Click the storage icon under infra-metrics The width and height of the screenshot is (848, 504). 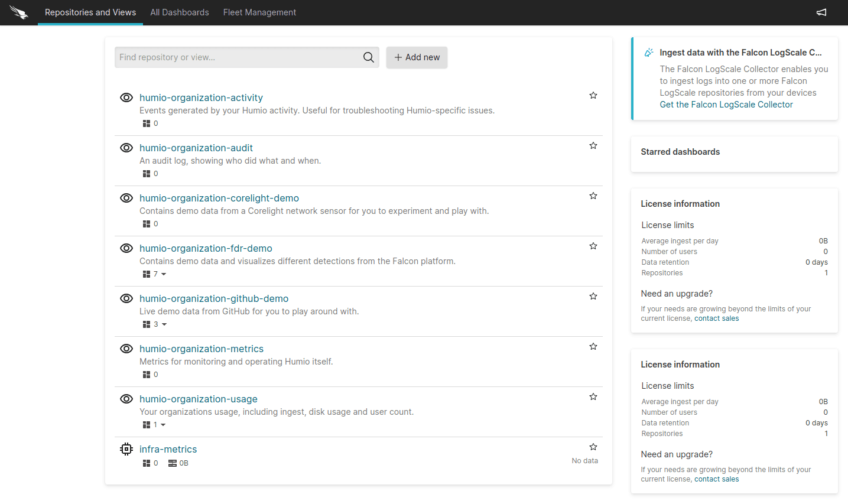pyautogui.click(x=173, y=463)
